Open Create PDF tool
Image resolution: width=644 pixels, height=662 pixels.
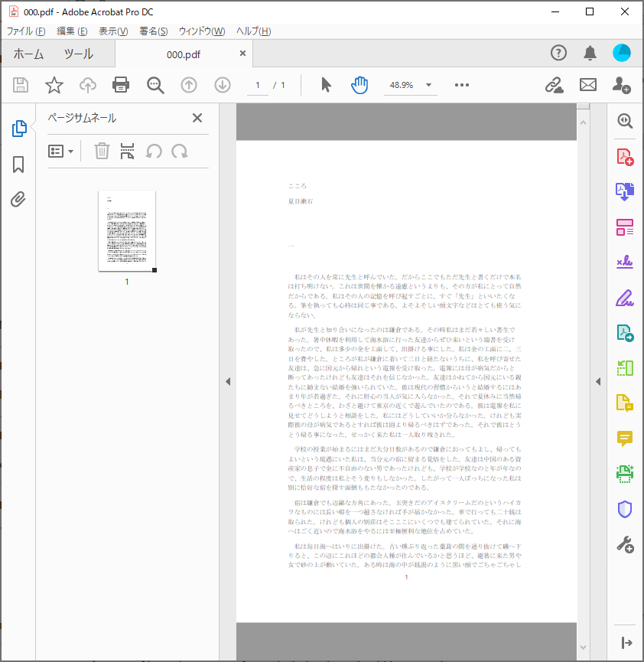coord(625,157)
